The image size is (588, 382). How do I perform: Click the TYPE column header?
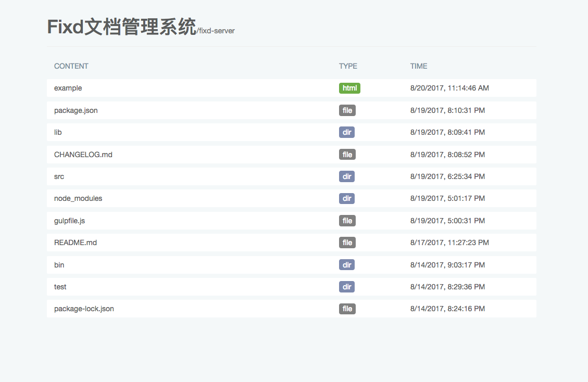[348, 66]
